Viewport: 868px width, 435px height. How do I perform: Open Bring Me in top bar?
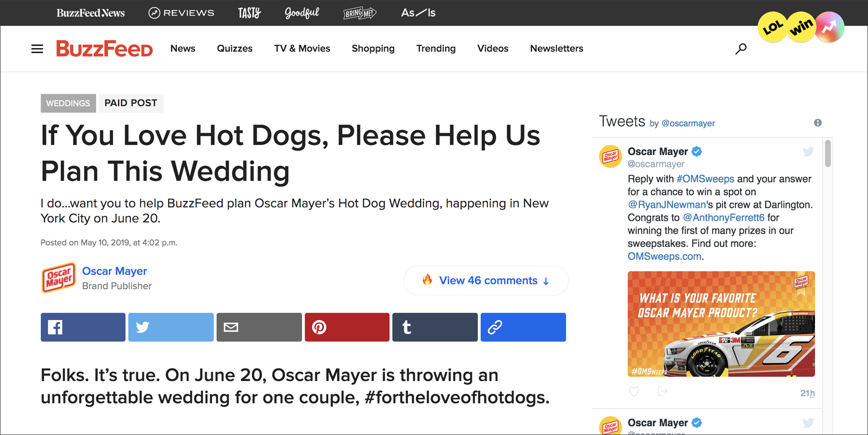[360, 13]
